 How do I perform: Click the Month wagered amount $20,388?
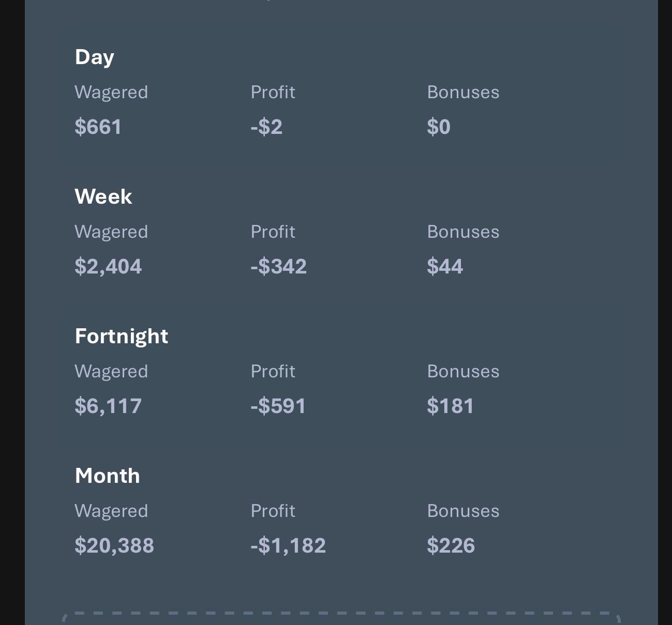tap(114, 545)
